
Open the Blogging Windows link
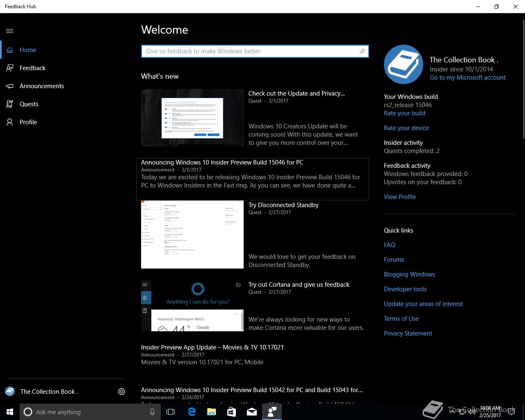click(x=409, y=274)
